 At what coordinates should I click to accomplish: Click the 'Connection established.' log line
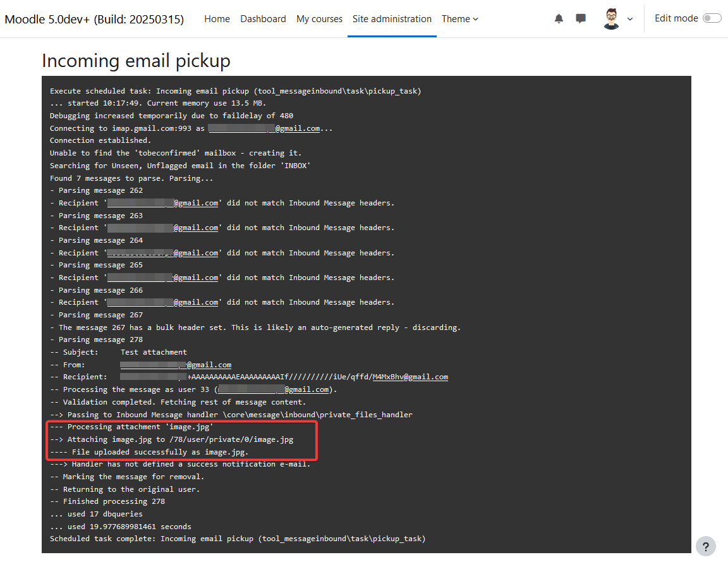[100, 140]
